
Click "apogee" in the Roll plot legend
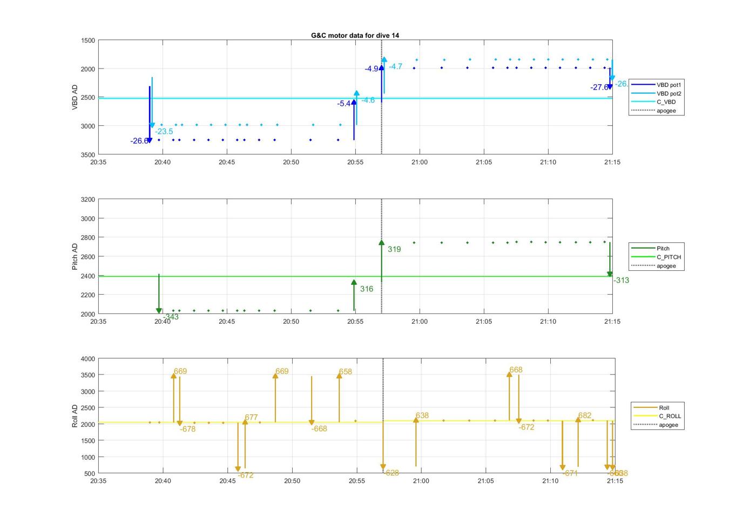tap(657, 425)
